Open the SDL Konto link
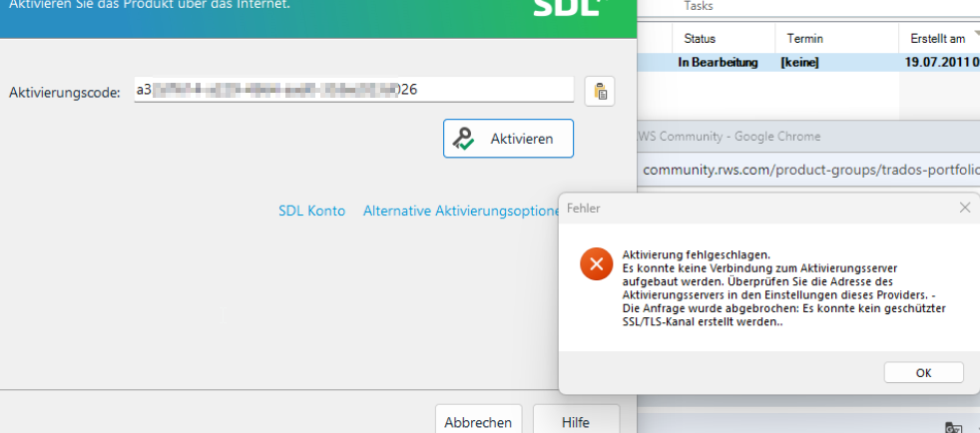Viewport: 980px width, 433px height. [x=312, y=212]
